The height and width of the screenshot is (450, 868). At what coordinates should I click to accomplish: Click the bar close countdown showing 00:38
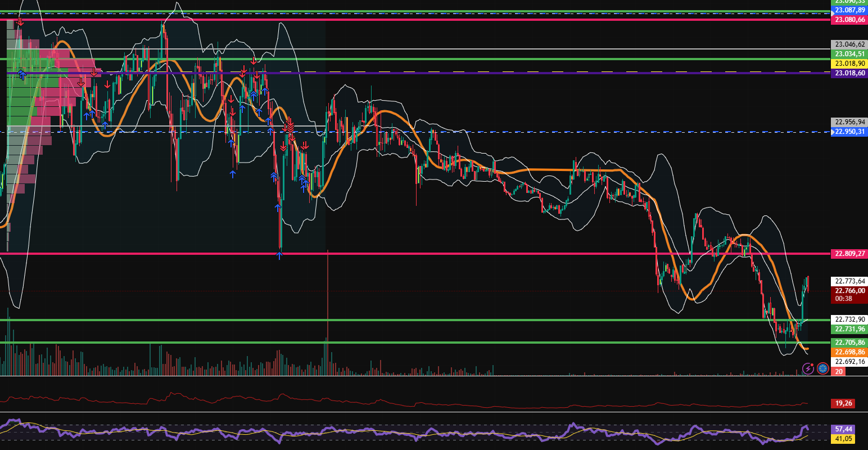click(843, 299)
